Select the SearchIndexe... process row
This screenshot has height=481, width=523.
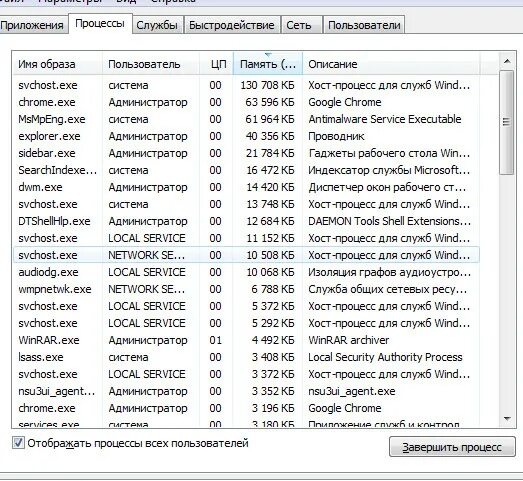[246, 170]
